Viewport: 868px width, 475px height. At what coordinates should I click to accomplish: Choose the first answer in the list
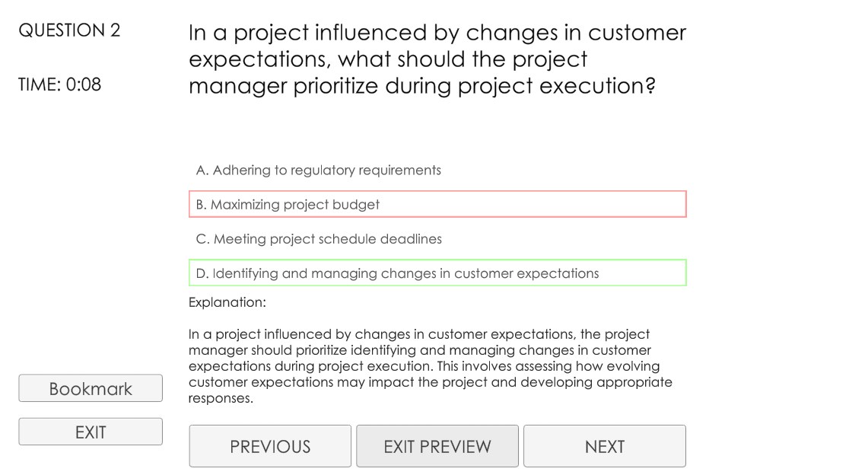tap(318, 171)
